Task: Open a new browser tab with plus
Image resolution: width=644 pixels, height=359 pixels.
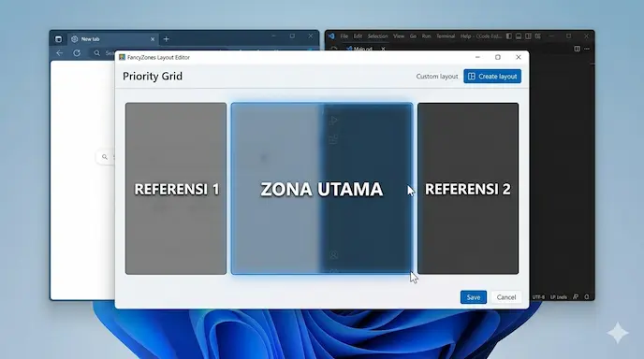Action: click(x=167, y=39)
